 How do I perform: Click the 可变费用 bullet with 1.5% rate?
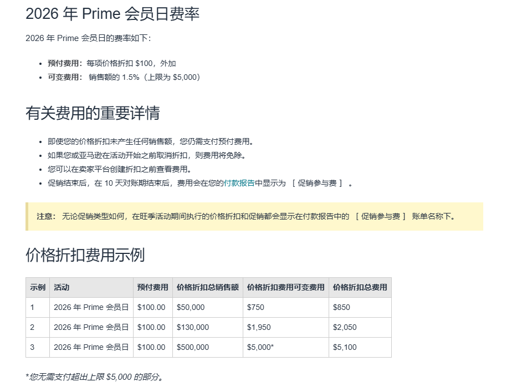[x=124, y=77]
